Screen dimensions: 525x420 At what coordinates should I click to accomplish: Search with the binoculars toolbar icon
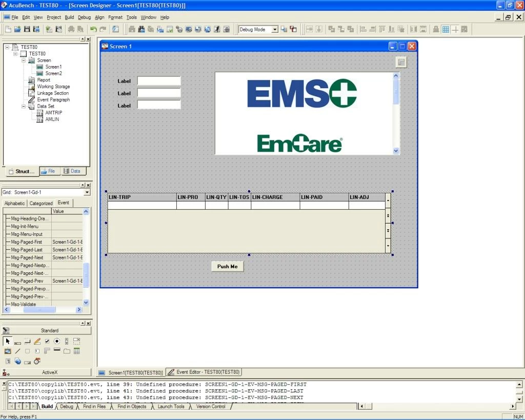[x=142, y=29]
